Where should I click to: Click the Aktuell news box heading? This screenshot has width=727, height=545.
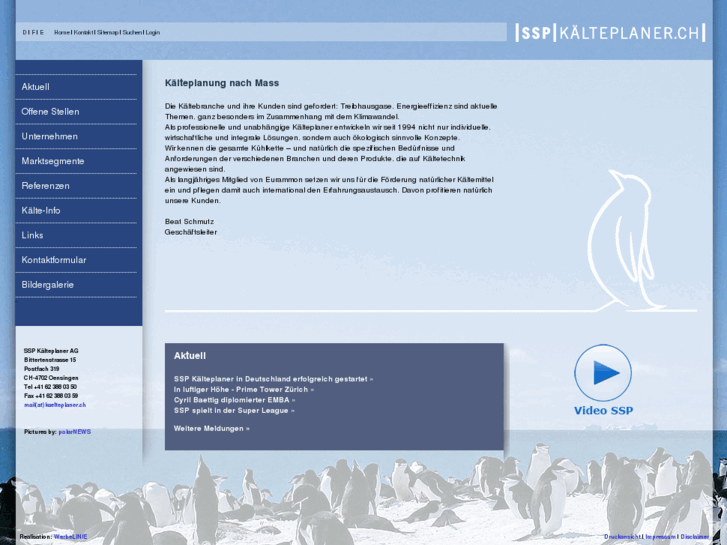(x=190, y=356)
